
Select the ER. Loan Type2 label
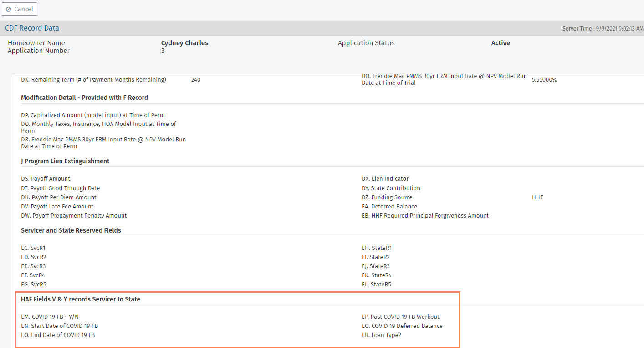point(381,335)
